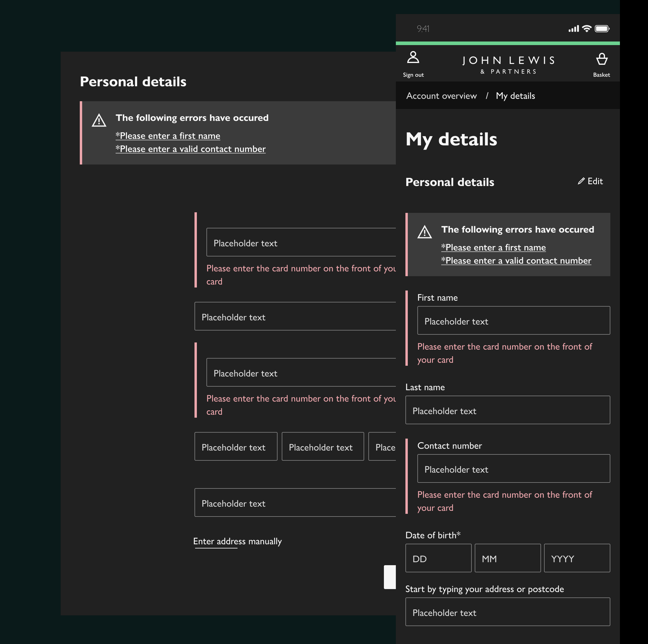Click 'Enter address manually' link
Viewport: 648px width, 644px height.
tap(238, 541)
